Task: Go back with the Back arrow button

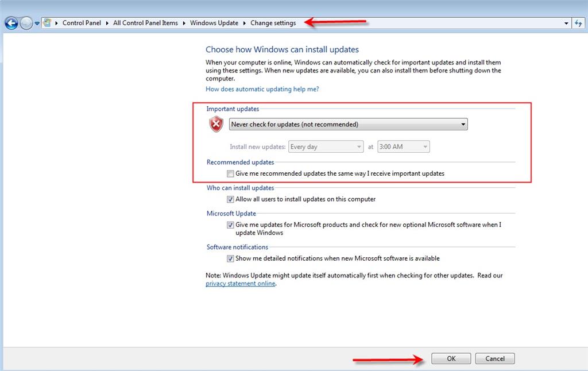Action: [11, 23]
